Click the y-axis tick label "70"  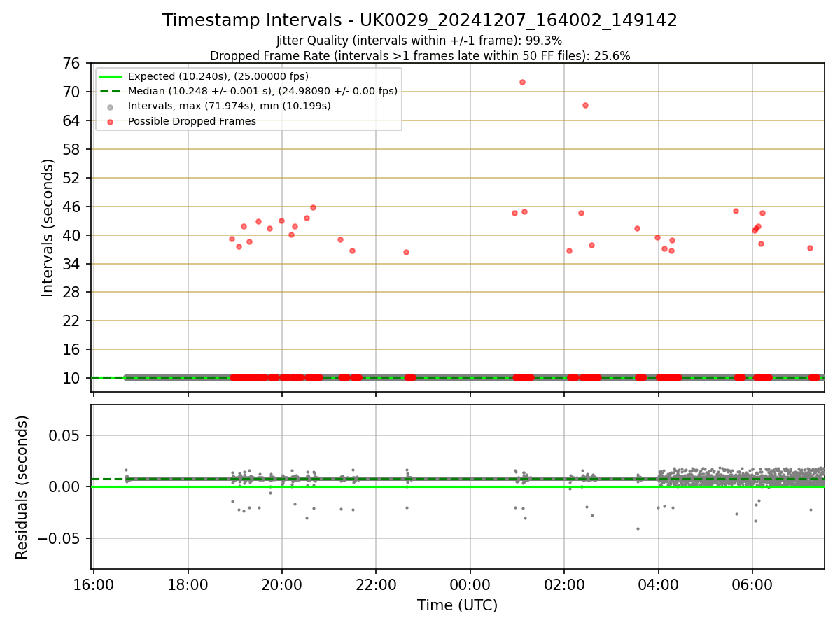coord(73,92)
